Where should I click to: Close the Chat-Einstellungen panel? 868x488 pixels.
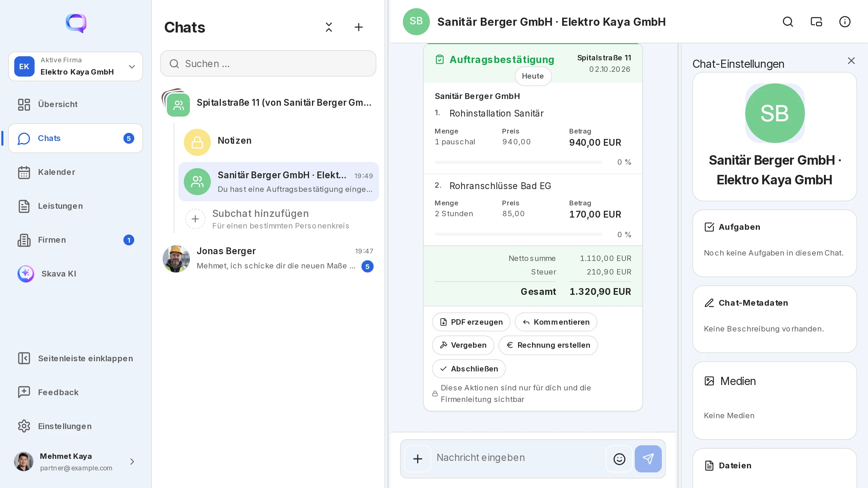pos(851,61)
